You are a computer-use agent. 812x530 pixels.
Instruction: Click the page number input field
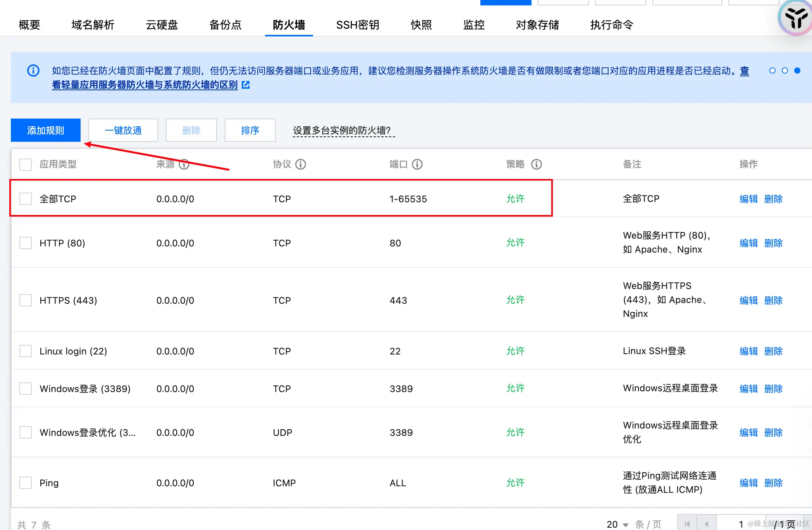click(741, 524)
